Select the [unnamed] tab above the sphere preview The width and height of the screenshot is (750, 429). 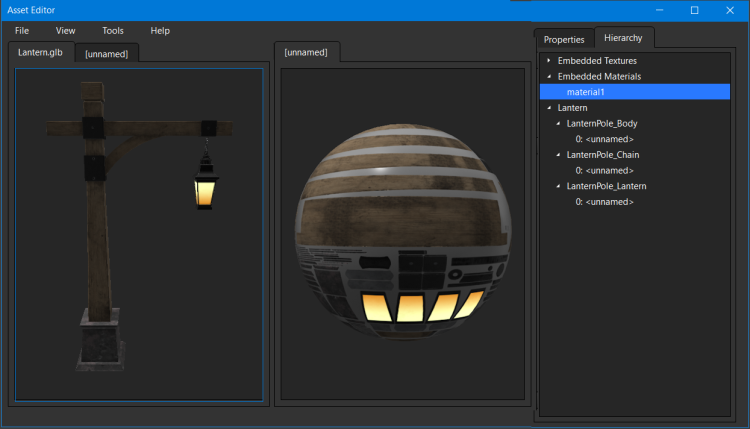pyautogui.click(x=306, y=52)
